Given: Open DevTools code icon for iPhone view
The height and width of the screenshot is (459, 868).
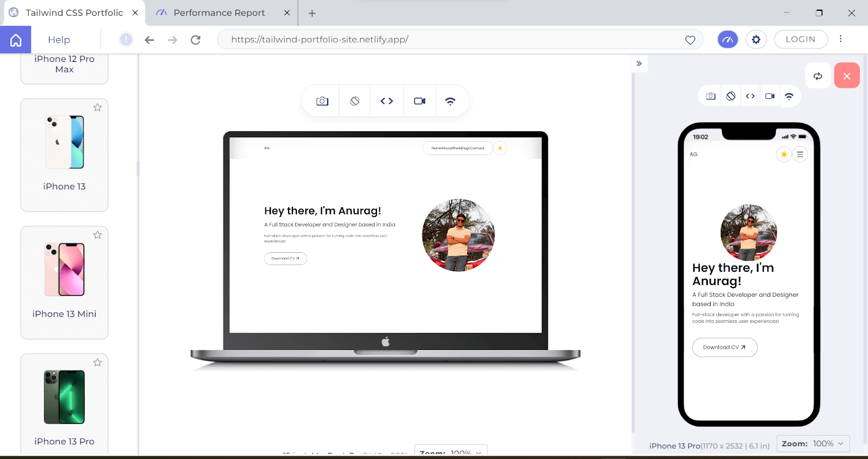Looking at the screenshot, I should coord(750,96).
